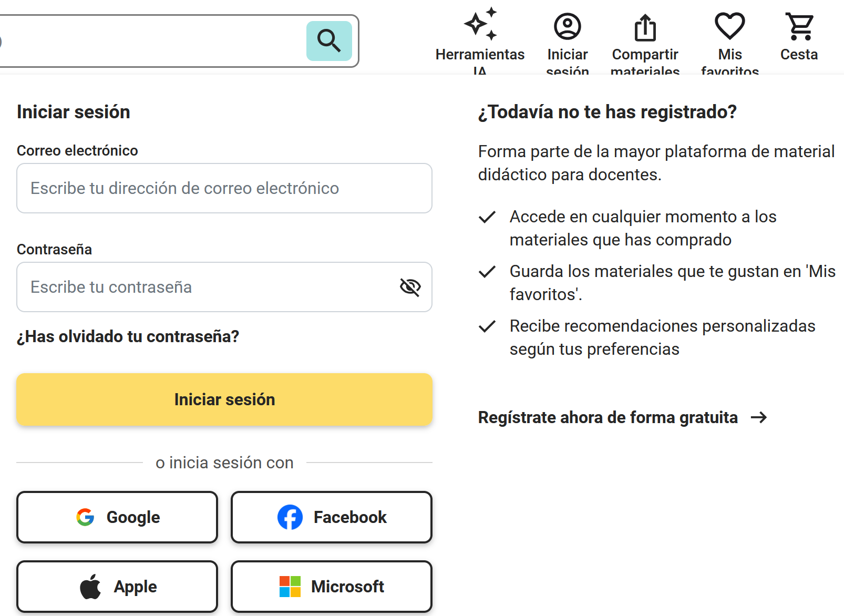
Task: Click the search magnifier icon
Action: (x=329, y=41)
